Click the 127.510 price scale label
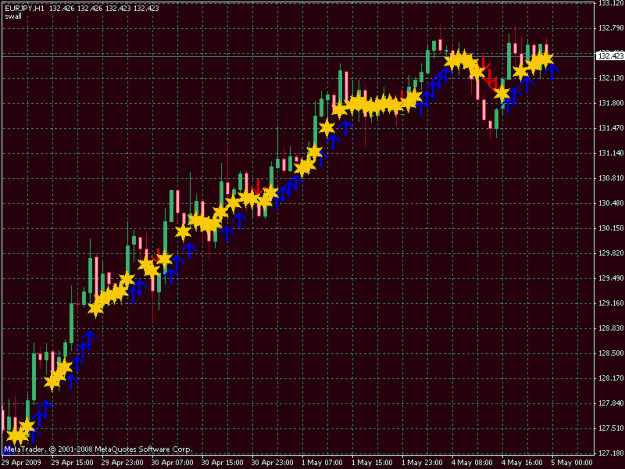The width and height of the screenshot is (625, 469). pos(611,428)
